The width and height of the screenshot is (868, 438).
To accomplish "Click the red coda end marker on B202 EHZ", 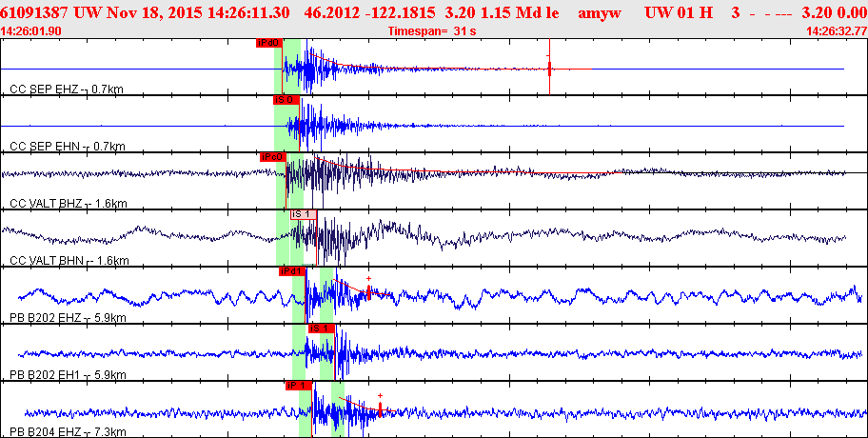I will pos(368,292).
